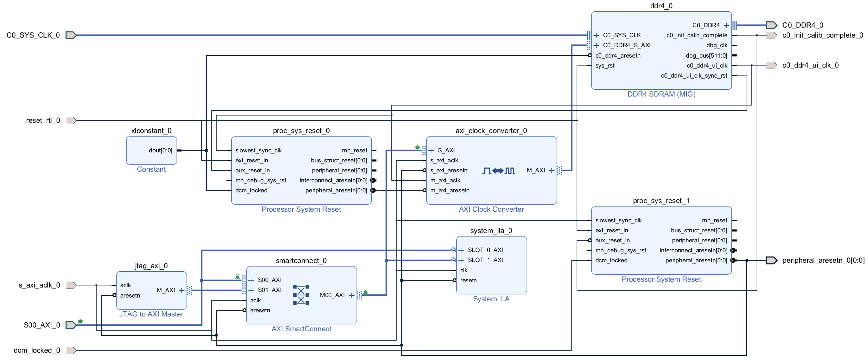868x363 pixels.
Task: Expand the M_AXI interface on jtag_axi_0
Action: point(182,291)
